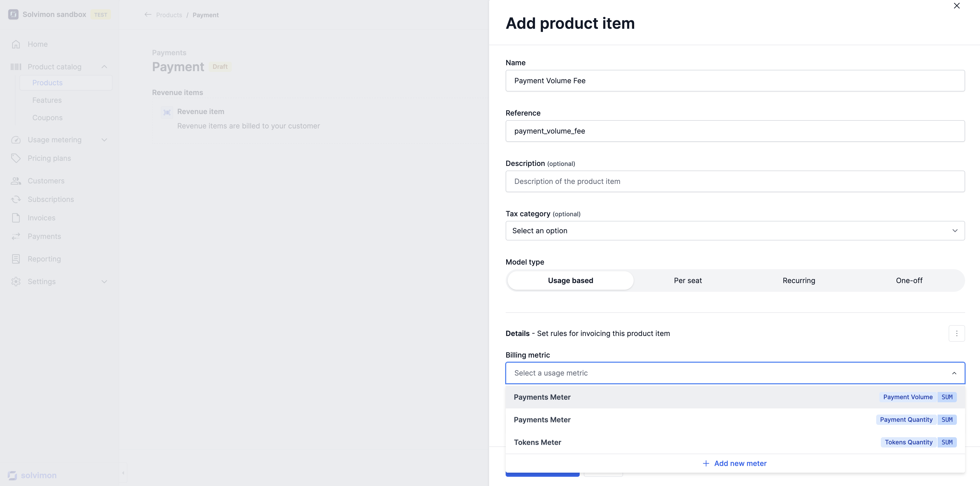Click the Customers people icon

click(16, 181)
